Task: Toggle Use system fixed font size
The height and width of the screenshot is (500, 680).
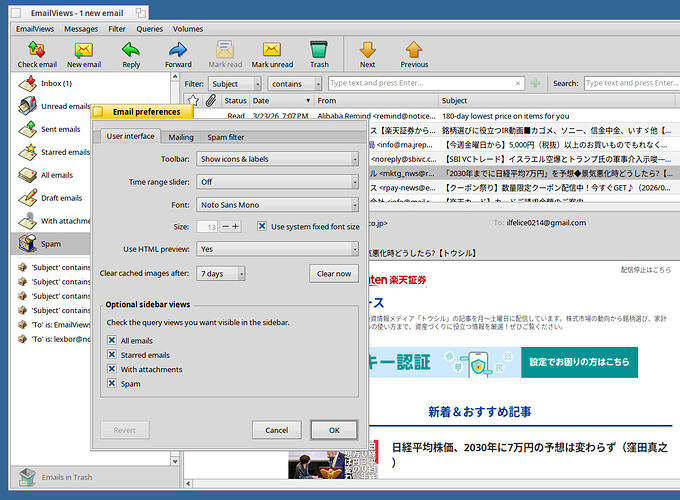Action: (262, 226)
